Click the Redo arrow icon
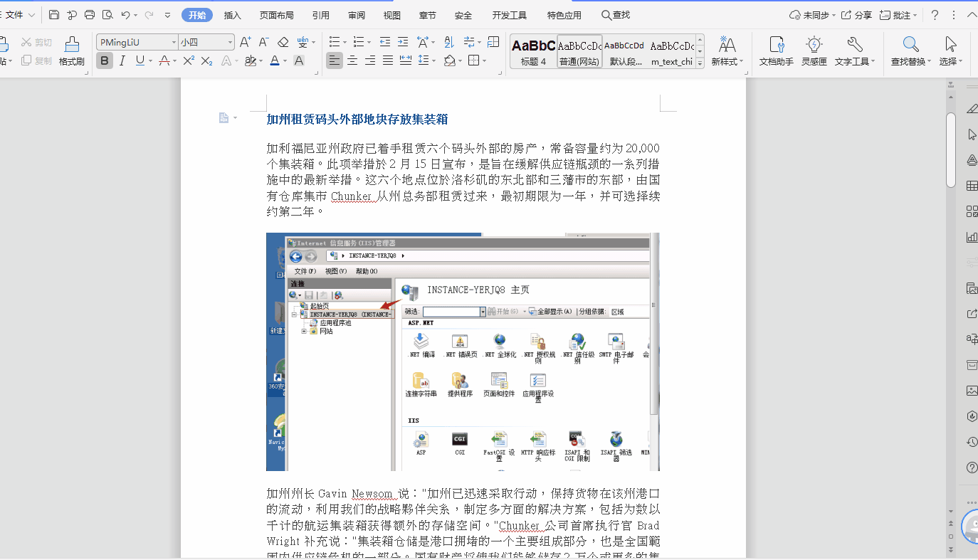 click(x=149, y=15)
